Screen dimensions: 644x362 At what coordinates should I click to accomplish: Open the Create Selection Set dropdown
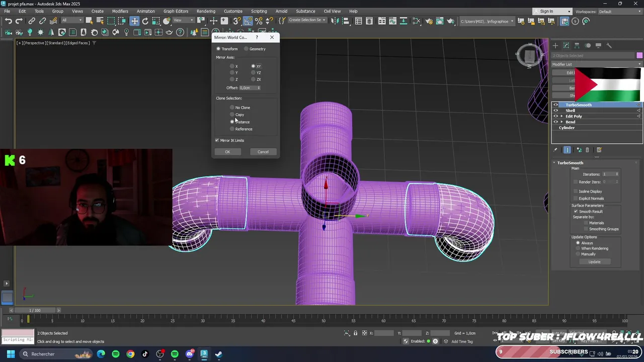(307, 20)
